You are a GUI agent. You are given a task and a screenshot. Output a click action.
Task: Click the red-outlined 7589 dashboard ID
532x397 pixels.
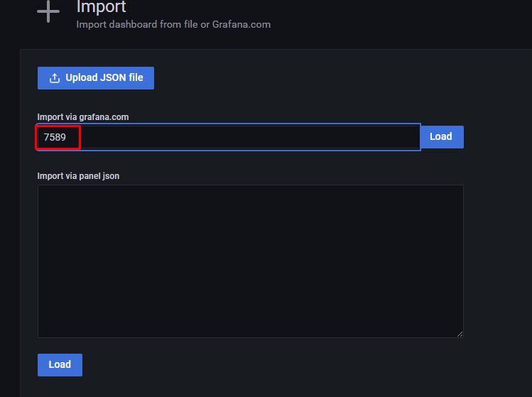(x=55, y=137)
